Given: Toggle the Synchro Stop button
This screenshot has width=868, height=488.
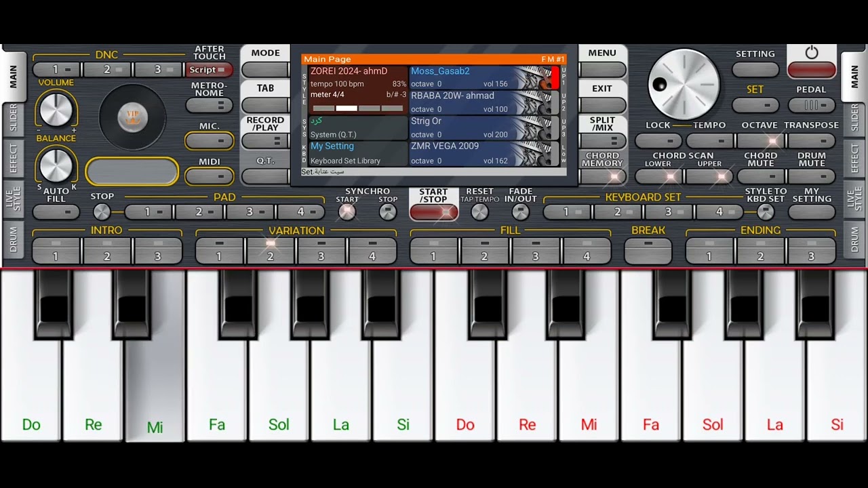Looking at the screenshot, I should 388,211.
